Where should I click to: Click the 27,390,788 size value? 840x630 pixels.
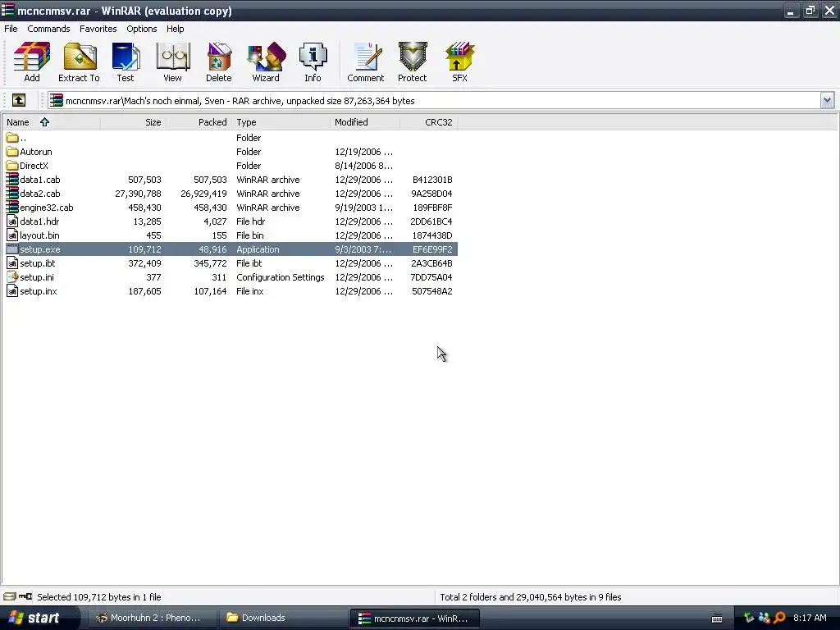138,194
